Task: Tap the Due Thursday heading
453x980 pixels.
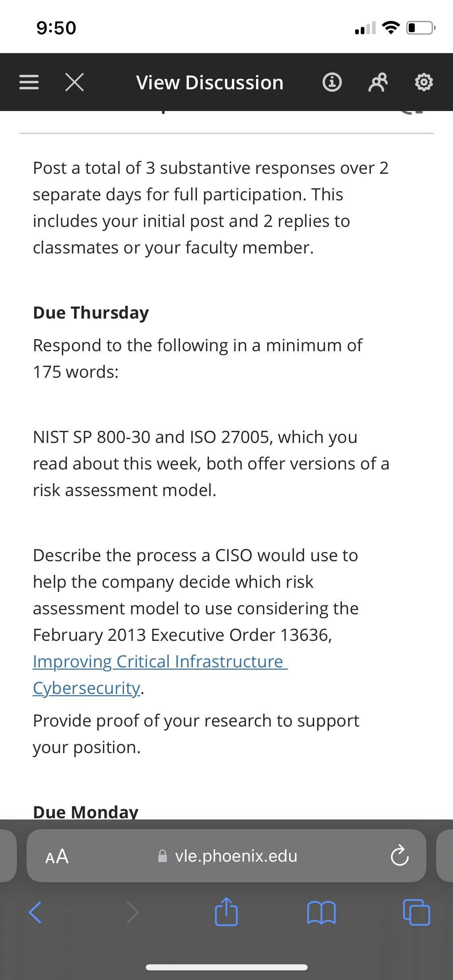Action: [x=91, y=313]
